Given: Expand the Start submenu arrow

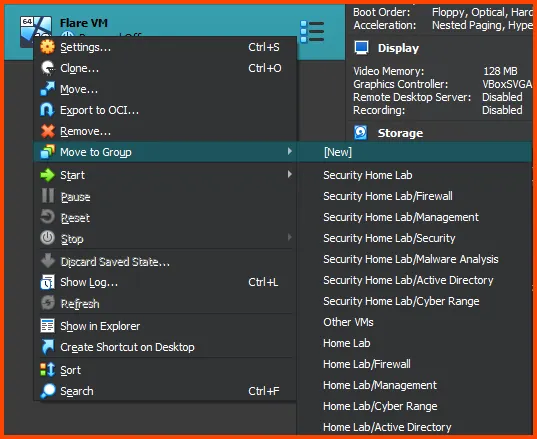Looking at the screenshot, I should point(290,174).
